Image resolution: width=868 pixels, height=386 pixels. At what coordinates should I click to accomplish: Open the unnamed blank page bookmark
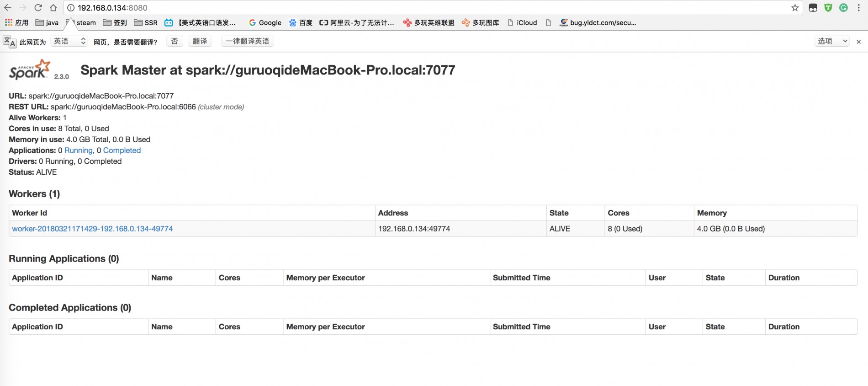click(x=549, y=22)
